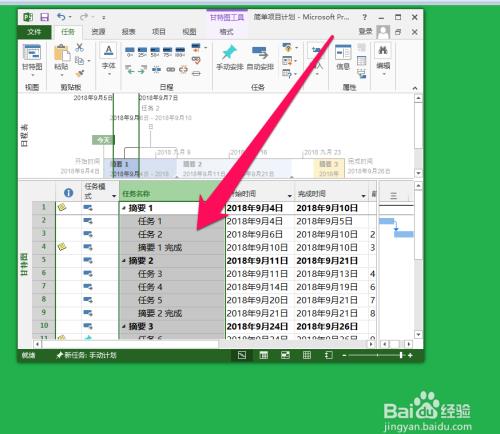
Task: Click the zoom slider in status bar
Action: click(x=377, y=355)
